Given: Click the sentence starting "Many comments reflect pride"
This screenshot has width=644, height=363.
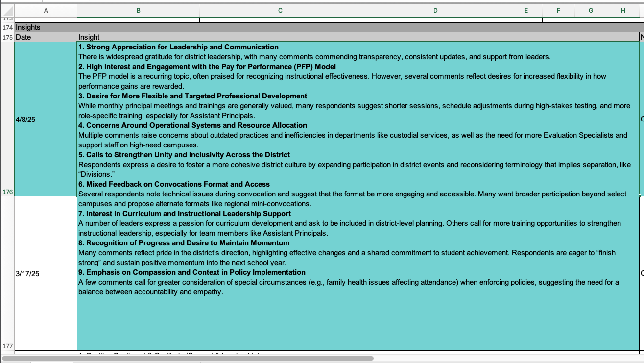Looking at the screenshot, I should pyautogui.click(x=347, y=258).
